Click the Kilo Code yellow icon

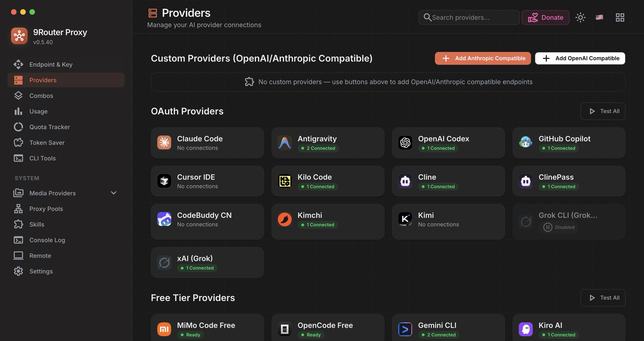pyautogui.click(x=285, y=181)
